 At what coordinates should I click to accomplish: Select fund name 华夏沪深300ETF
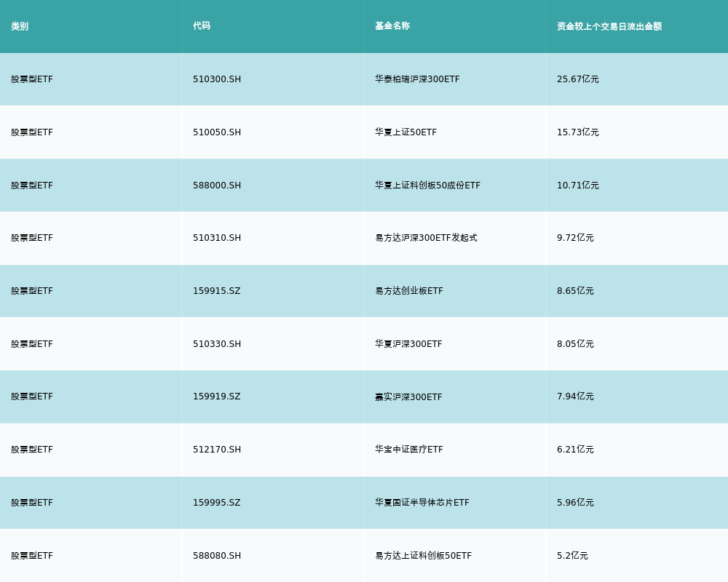click(x=408, y=344)
